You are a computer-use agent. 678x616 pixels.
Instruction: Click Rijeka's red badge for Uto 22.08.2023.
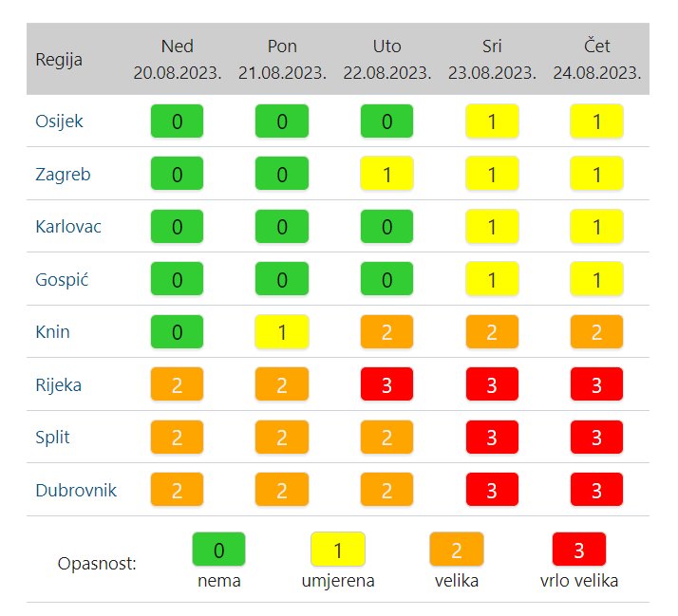click(x=386, y=385)
